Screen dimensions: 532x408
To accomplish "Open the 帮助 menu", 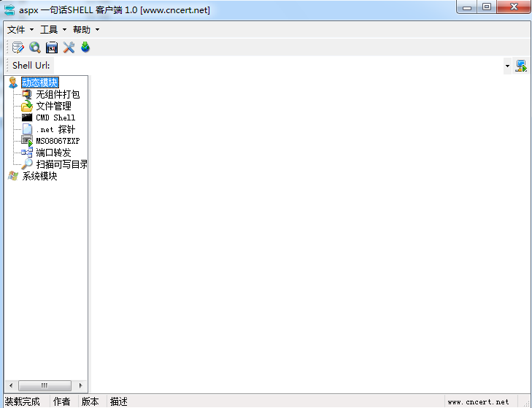I will (86, 30).
